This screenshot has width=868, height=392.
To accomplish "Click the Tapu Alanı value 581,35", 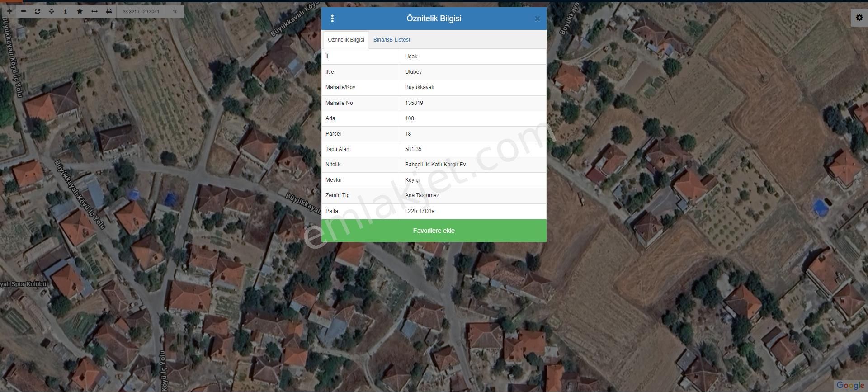I will coord(413,149).
